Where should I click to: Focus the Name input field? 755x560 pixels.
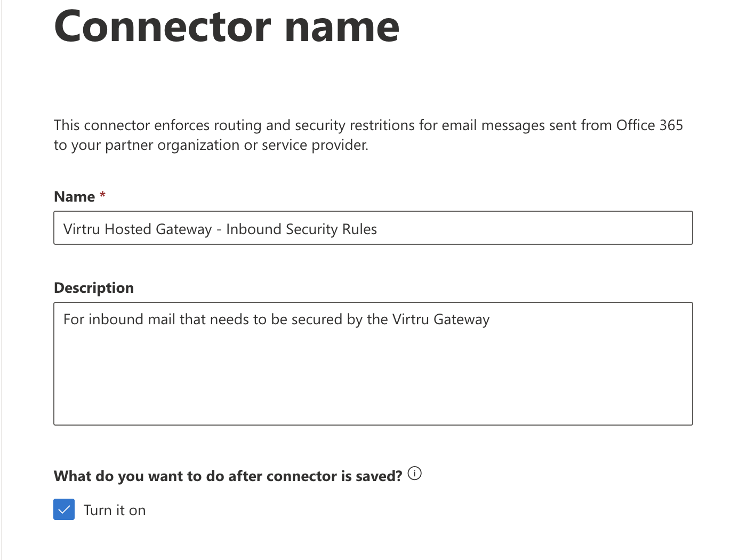(x=373, y=228)
